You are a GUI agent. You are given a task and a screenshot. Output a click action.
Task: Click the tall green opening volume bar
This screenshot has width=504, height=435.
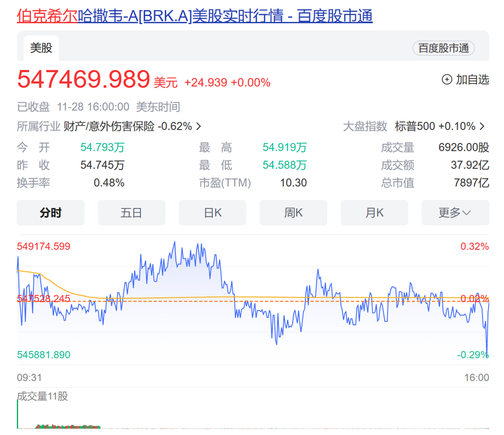pyautogui.click(x=18, y=414)
